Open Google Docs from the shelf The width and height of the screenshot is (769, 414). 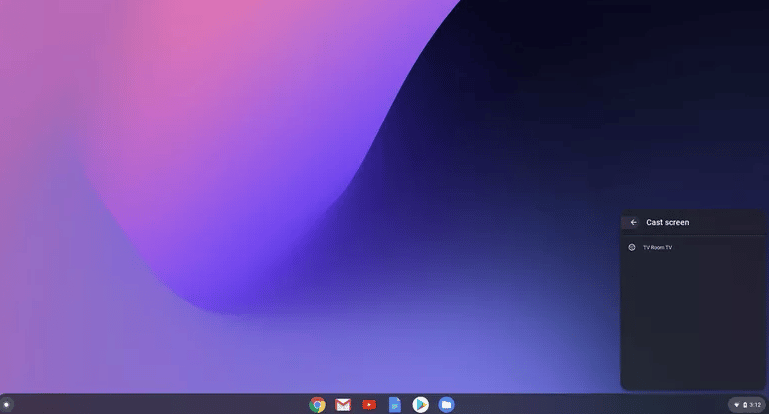click(395, 405)
